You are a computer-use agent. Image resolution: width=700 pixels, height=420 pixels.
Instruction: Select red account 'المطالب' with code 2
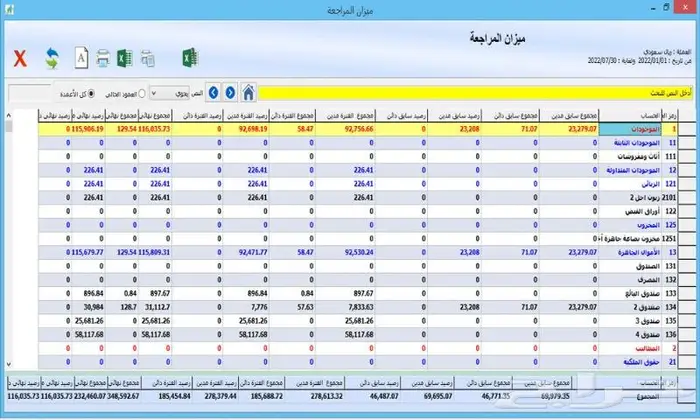point(629,348)
